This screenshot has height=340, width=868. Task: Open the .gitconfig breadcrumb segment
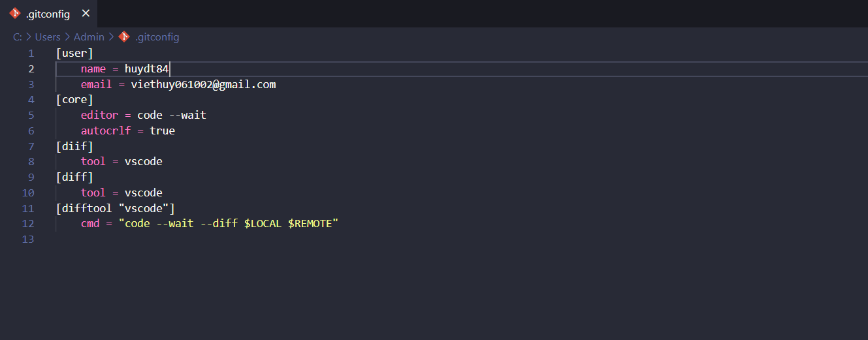coord(157,37)
